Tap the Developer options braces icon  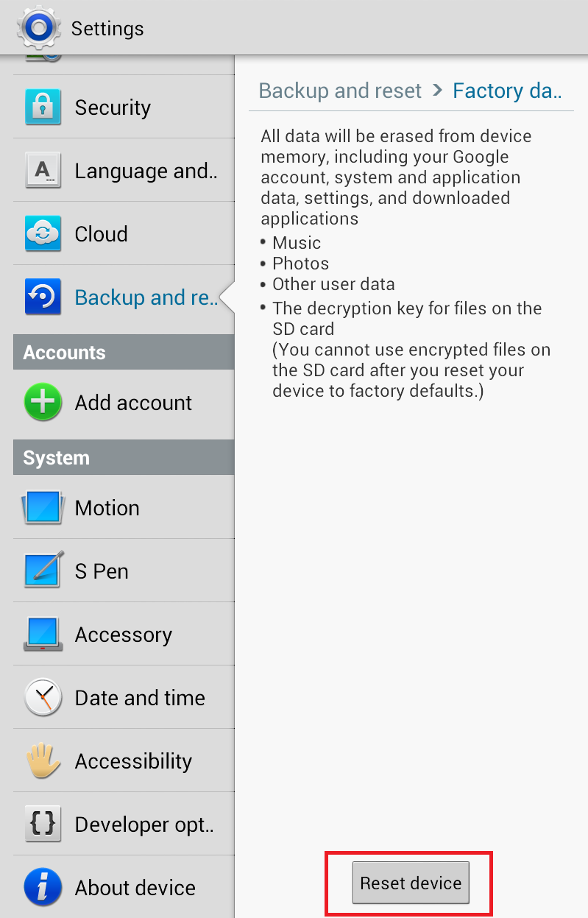[x=43, y=824]
